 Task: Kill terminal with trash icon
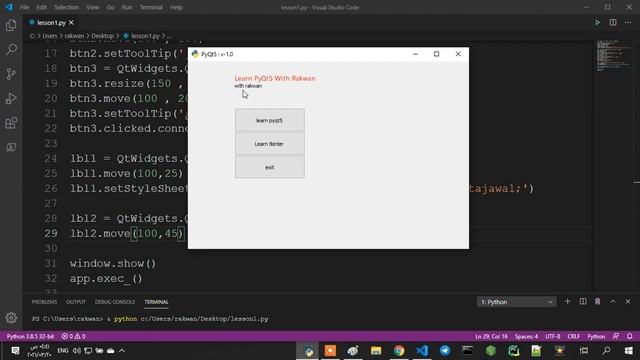(598, 301)
